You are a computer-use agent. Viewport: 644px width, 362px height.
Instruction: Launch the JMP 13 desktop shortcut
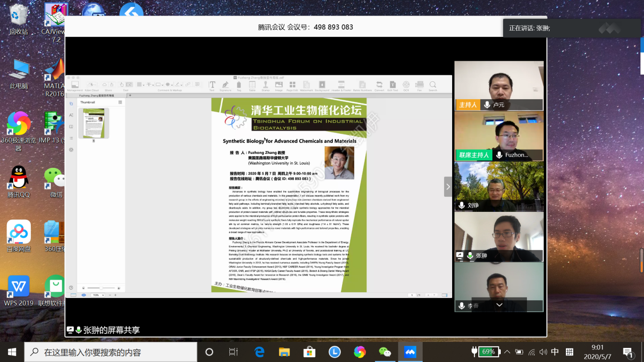[52, 127]
